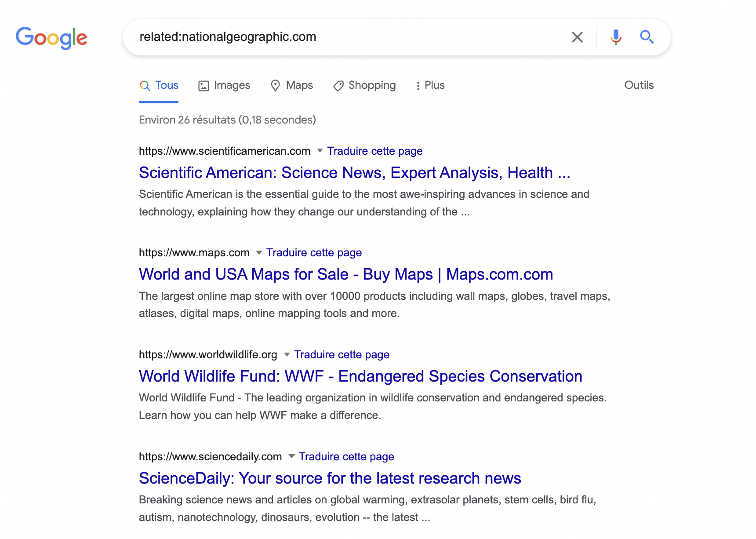Screen dimensions: 756x539
Task: Open the Maps tab
Action: tap(291, 85)
